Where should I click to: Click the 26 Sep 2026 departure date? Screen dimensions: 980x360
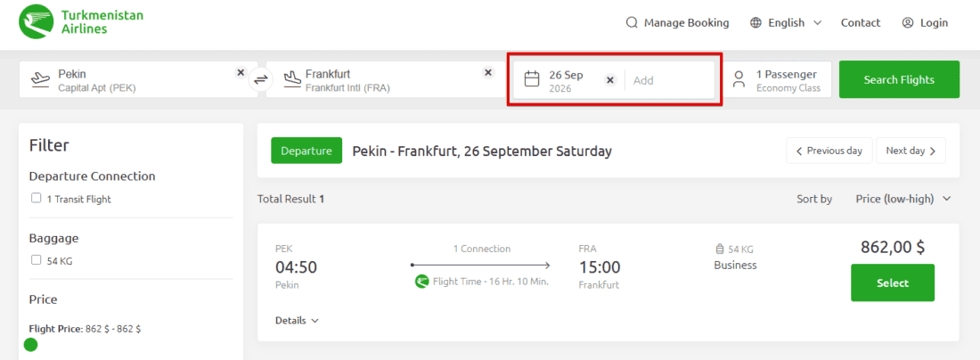point(567,81)
